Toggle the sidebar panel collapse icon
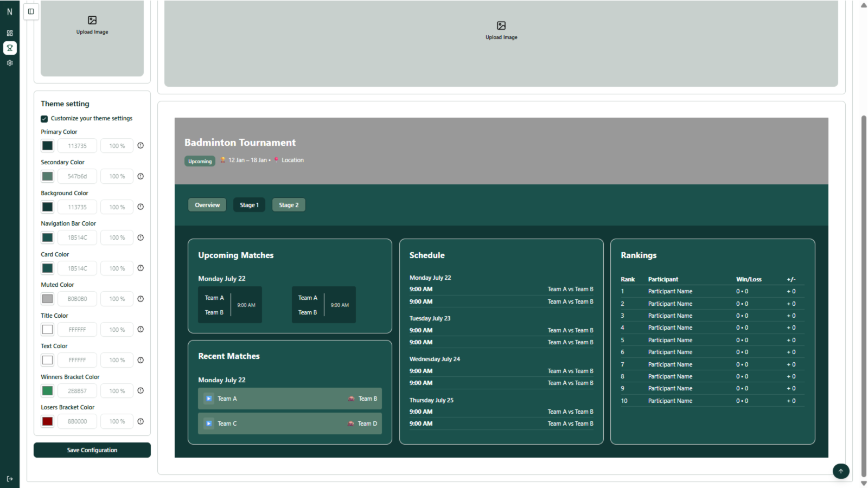 [x=31, y=11]
